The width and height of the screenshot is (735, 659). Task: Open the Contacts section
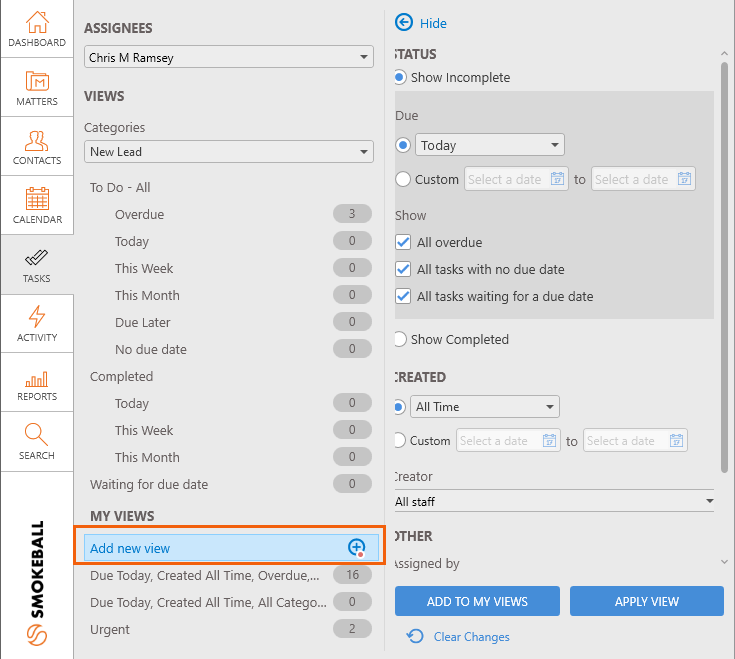(37, 147)
